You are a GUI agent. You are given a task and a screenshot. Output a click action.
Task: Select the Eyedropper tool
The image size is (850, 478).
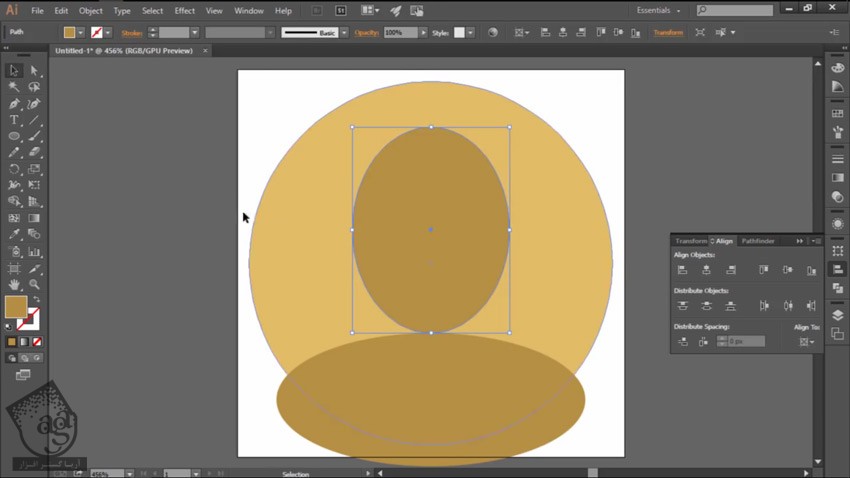[14, 234]
